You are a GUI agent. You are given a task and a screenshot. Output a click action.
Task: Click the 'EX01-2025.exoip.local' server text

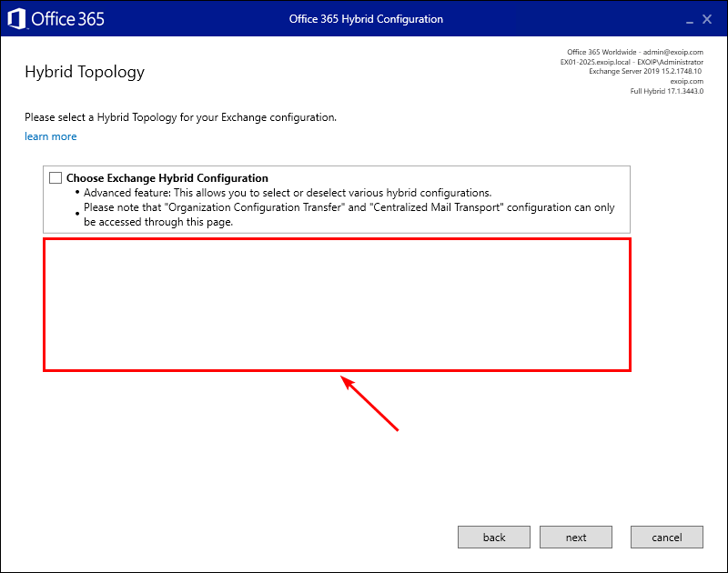[x=595, y=62]
